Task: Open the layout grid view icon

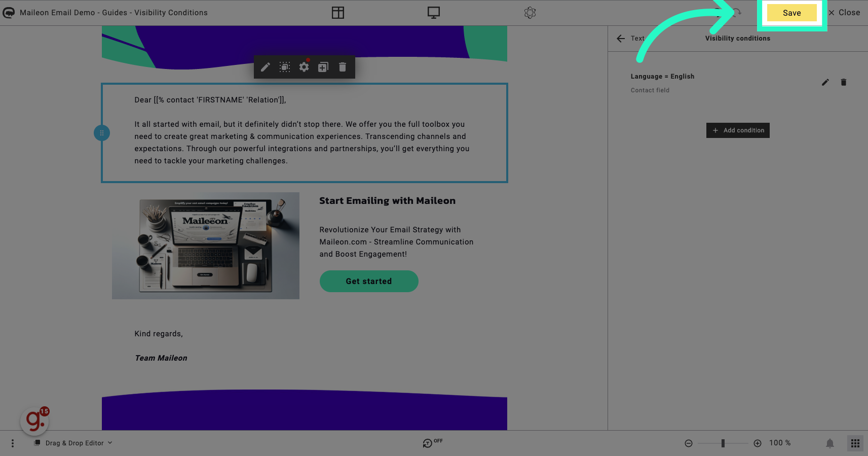Action: pos(338,13)
